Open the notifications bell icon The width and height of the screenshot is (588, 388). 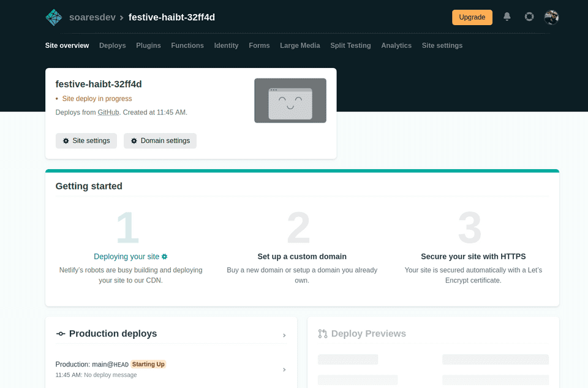(x=507, y=17)
